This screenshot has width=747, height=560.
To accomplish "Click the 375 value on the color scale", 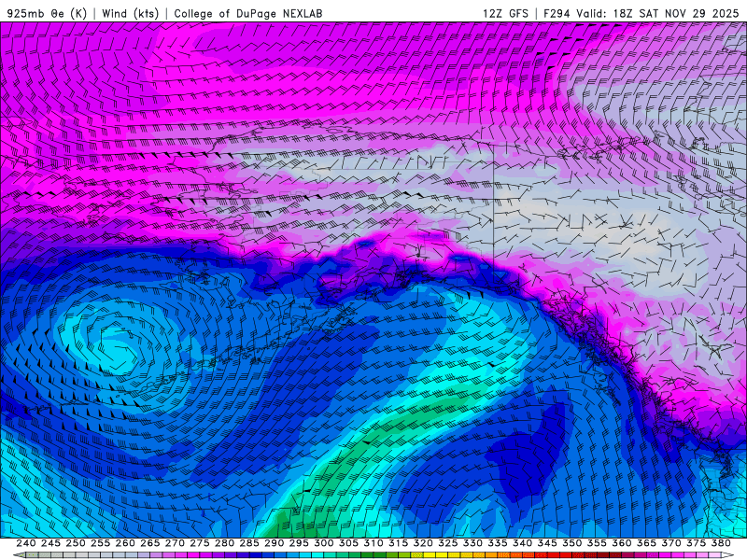I will point(696,543).
